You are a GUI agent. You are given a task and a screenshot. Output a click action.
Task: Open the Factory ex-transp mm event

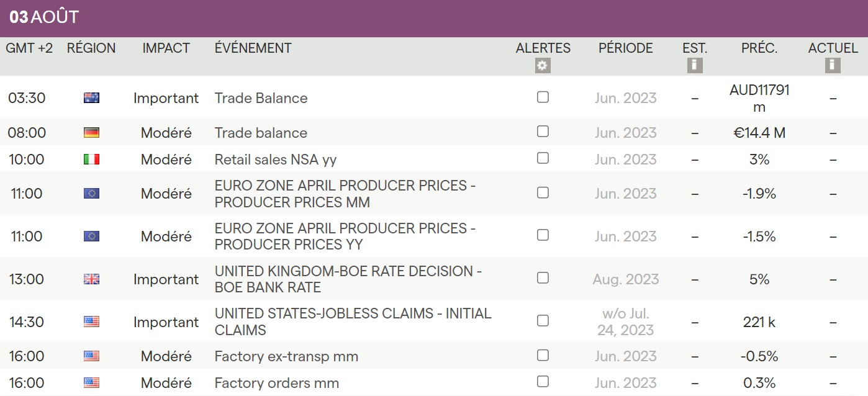tap(286, 356)
